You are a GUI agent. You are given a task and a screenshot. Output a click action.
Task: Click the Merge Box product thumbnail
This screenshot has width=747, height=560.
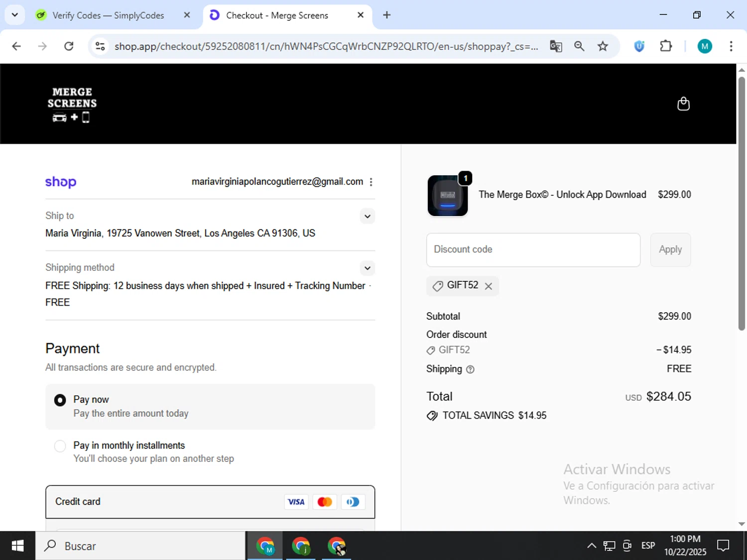448,196
